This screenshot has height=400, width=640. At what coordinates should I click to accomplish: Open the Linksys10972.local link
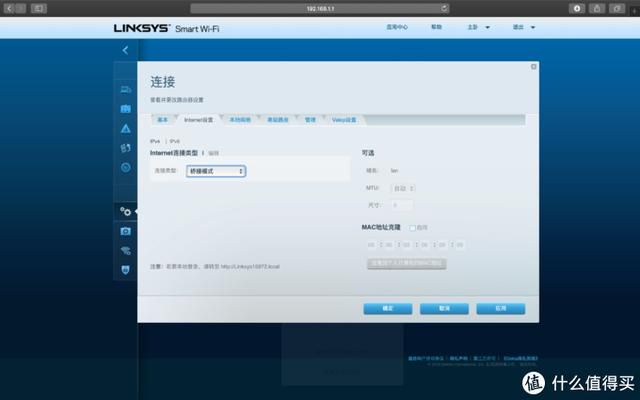(x=250, y=267)
